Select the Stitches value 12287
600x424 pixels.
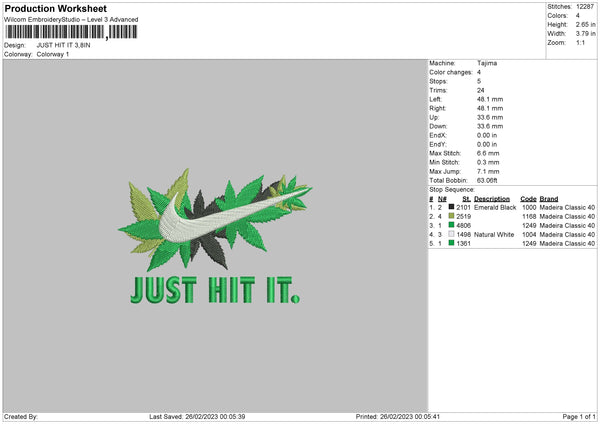585,7
